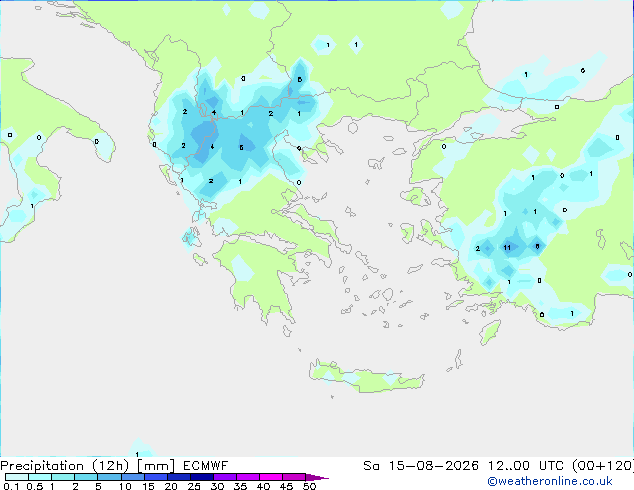The image size is (634, 490).
Task: Click the '0.1' legend scale label
Action: click(11, 486)
